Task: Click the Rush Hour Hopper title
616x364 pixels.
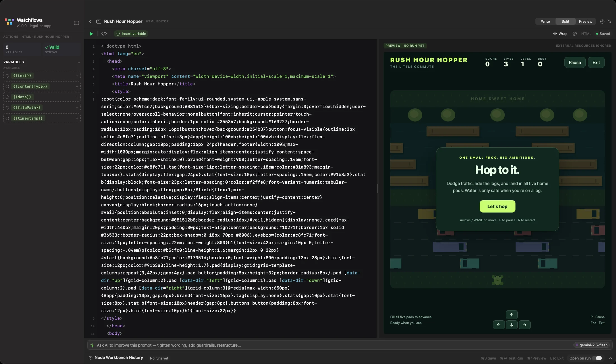Action: (x=123, y=22)
